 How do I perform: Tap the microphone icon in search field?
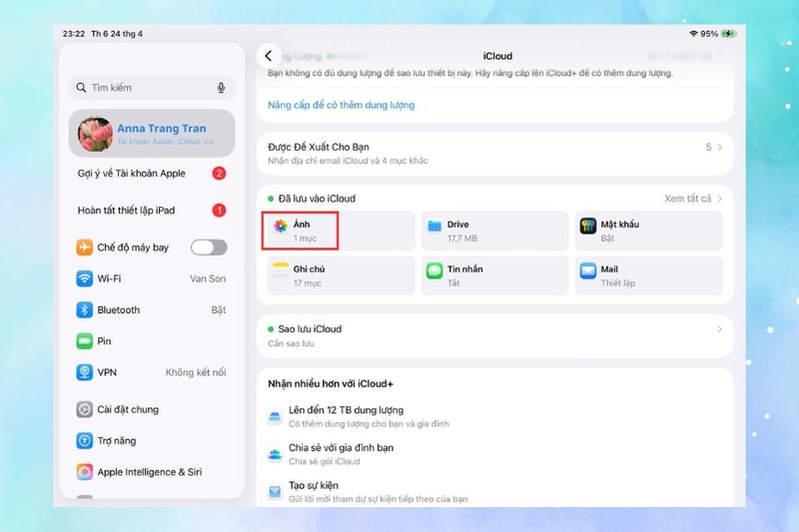click(x=221, y=88)
